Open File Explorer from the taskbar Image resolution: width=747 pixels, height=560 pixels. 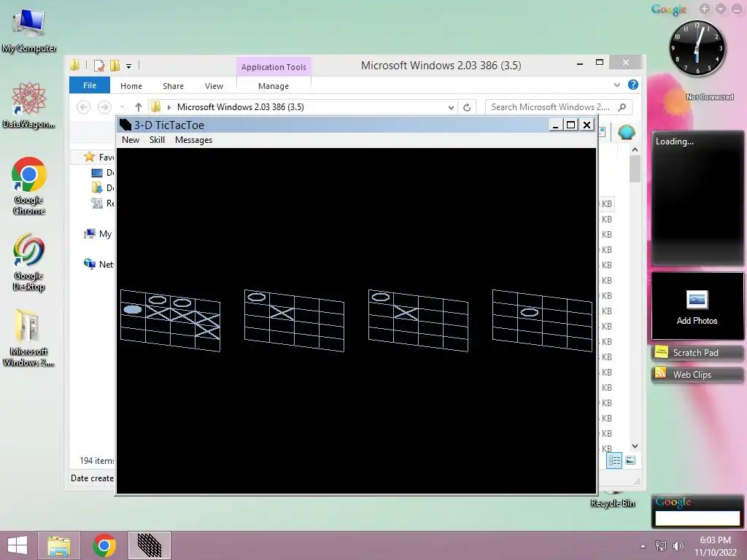59,545
